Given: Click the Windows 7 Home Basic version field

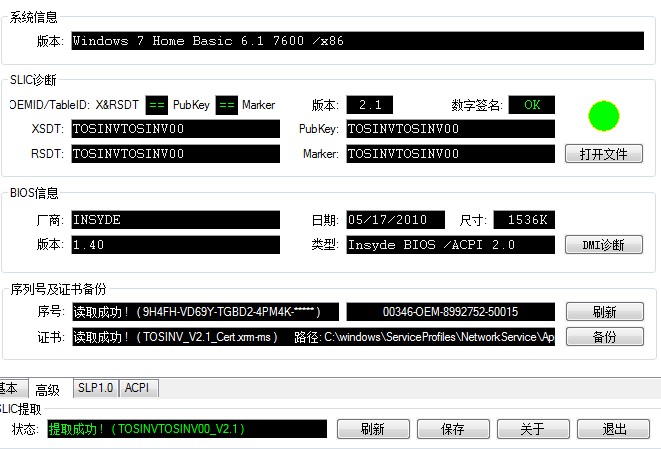Looking at the screenshot, I should (356, 41).
